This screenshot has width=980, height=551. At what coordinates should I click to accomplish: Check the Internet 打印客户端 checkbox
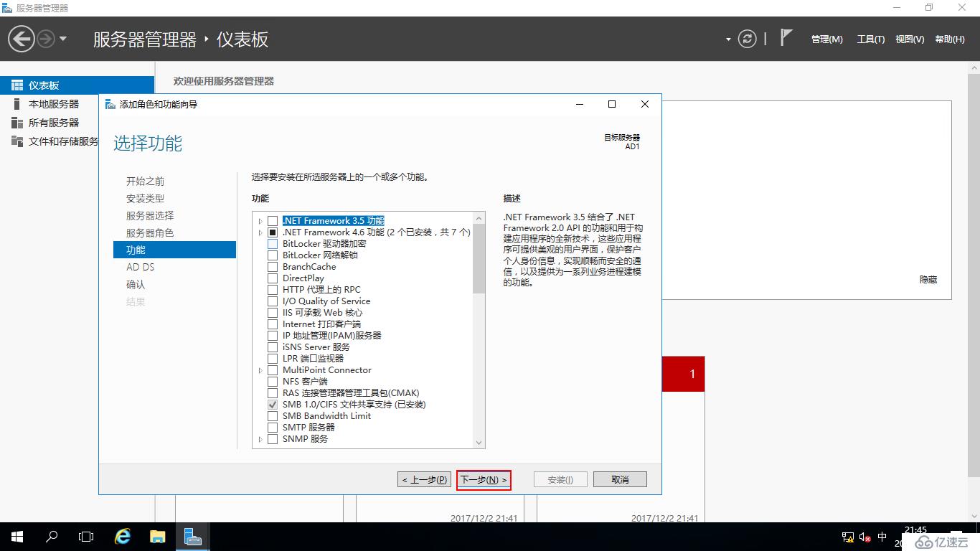point(273,324)
